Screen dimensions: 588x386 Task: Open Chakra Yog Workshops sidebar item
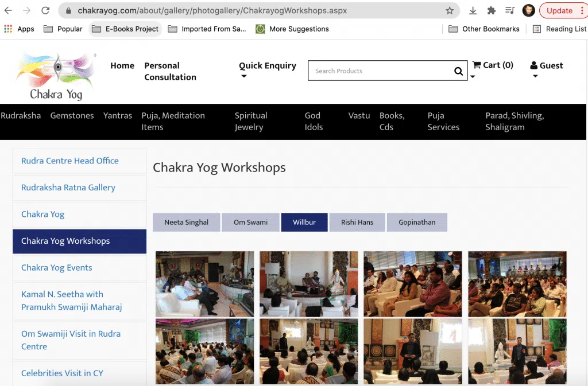pos(79,241)
